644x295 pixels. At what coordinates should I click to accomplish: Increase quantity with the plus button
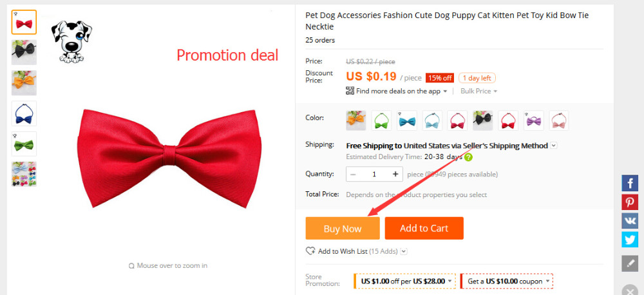[395, 174]
